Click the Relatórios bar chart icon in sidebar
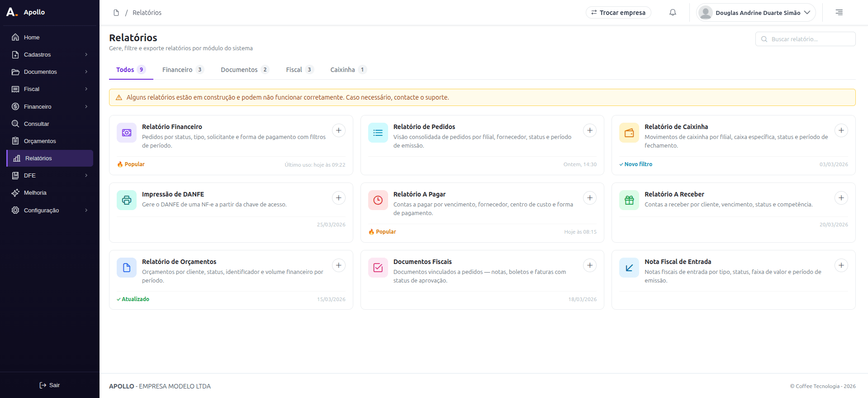This screenshot has width=868, height=398. [x=17, y=158]
